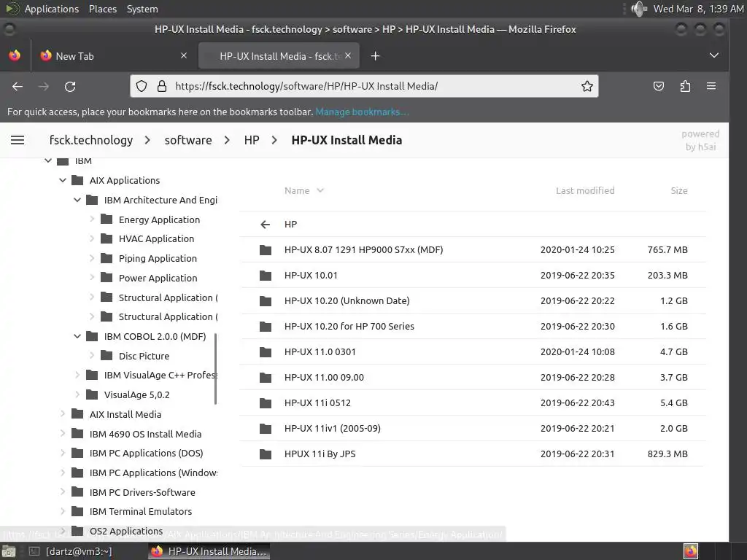
Task: Open HP-UX 10.20 (Unknown Date) folder
Action: [347, 300]
